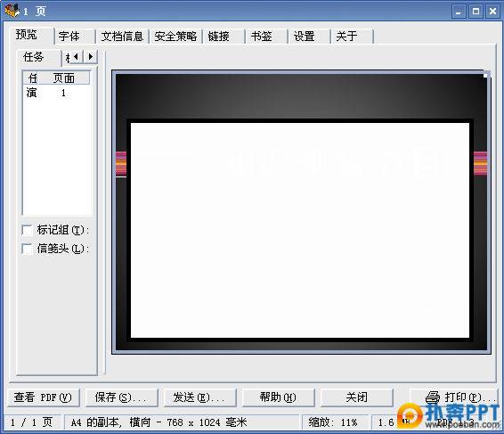This screenshot has height=434, width=504.
Task: Open the 关于 tab
Action: [353, 36]
